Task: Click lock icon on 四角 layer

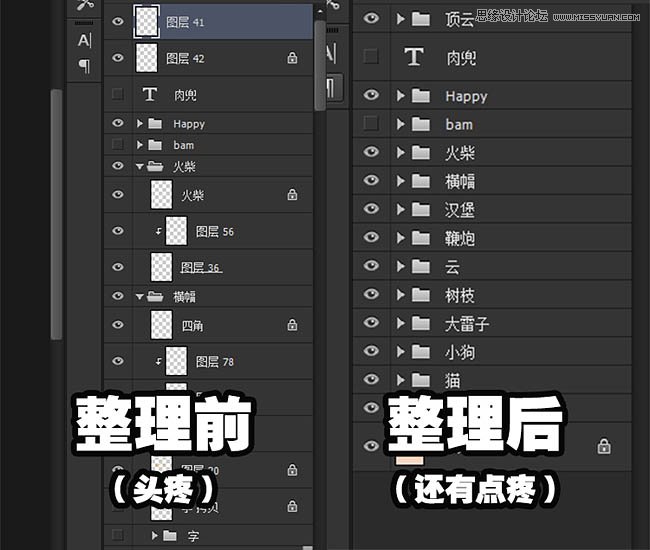Action: [x=292, y=325]
